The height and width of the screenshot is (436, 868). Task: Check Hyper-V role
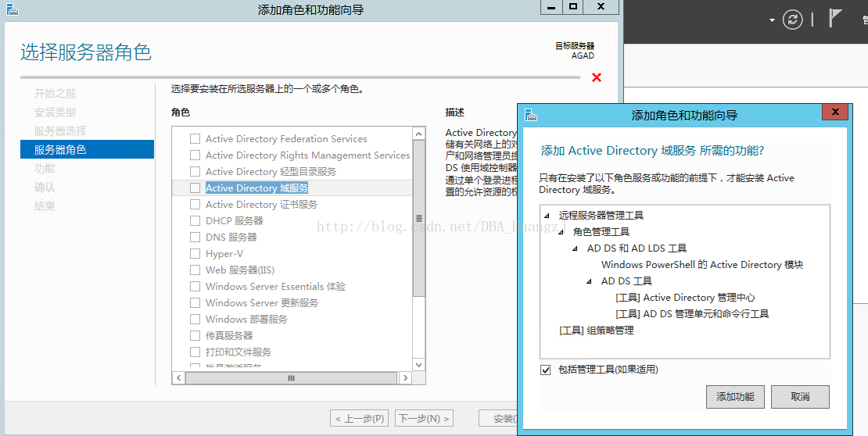click(195, 253)
